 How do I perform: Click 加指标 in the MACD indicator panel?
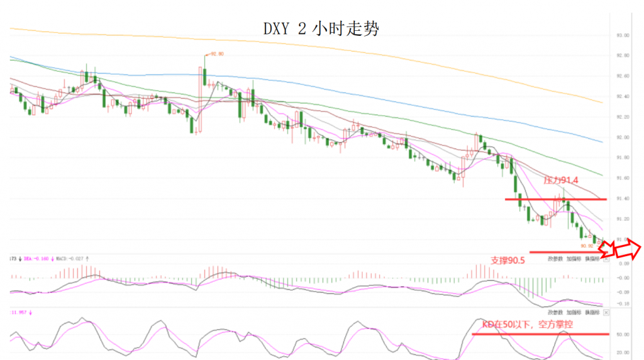coord(574,259)
